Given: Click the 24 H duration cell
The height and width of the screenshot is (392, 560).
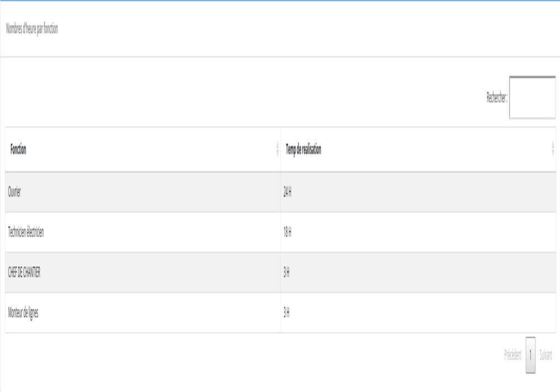Looking at the screenshot, I should (x=288, y=193).
